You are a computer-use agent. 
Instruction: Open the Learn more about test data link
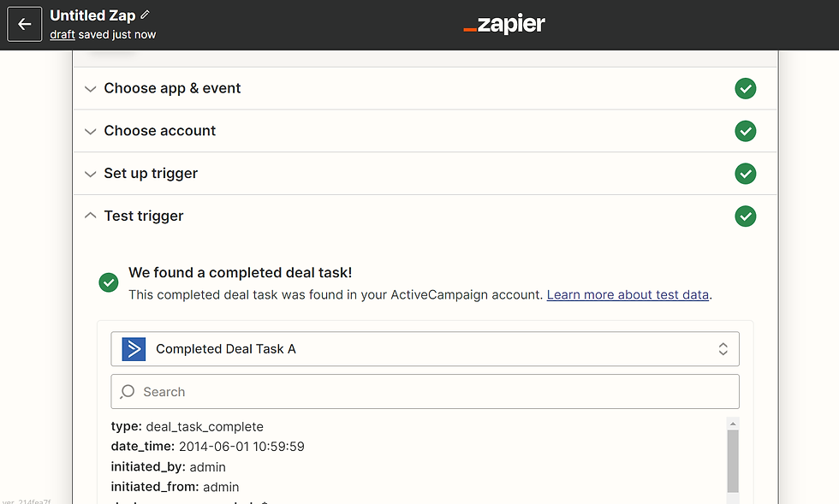pos(628,295)
